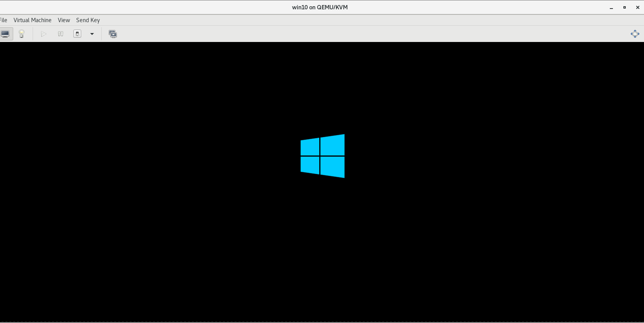Viewport: 644px width, 323px height.
Task: Power on the virtual machine play button
Action: (44, 34)
